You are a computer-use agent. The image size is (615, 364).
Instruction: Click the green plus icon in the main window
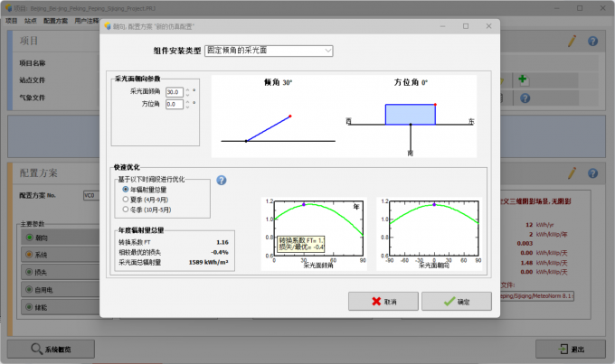(524, 79)
